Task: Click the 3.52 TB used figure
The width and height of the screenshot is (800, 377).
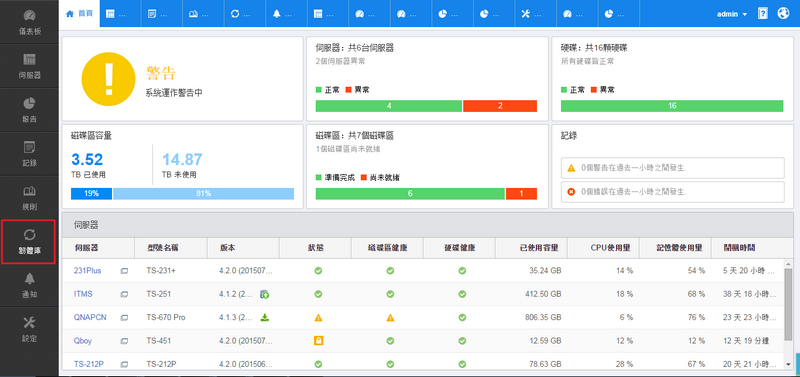Action: (x=87, y=160)
